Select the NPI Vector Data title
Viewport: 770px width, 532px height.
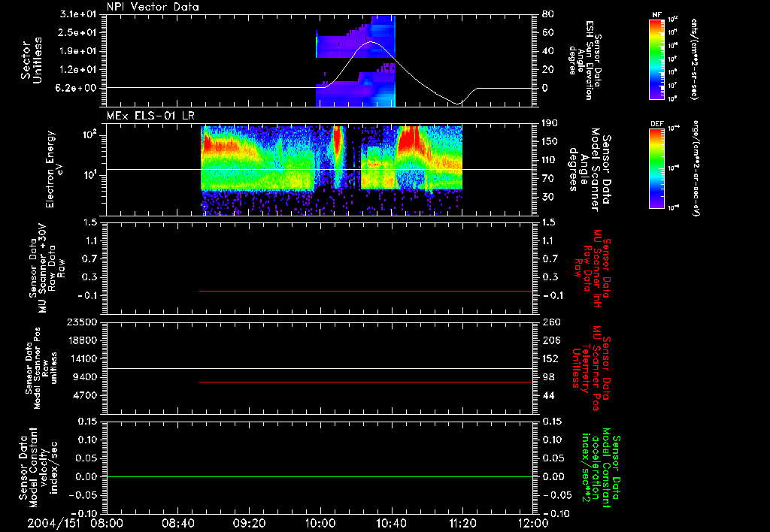pyautogui.click(x=153, y=7)
